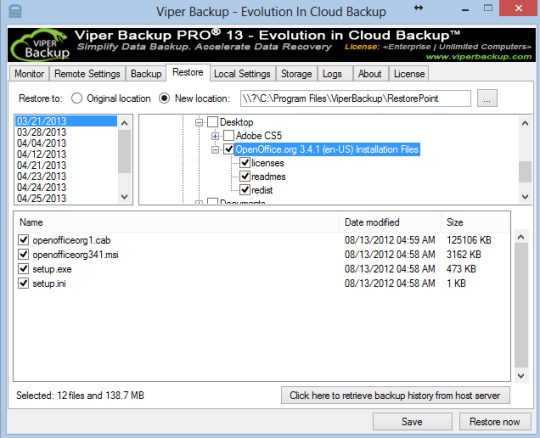This screenshot has width=540, height=438.
Task: Click the file list scroll up arrow
Action: tap(521, 237)
